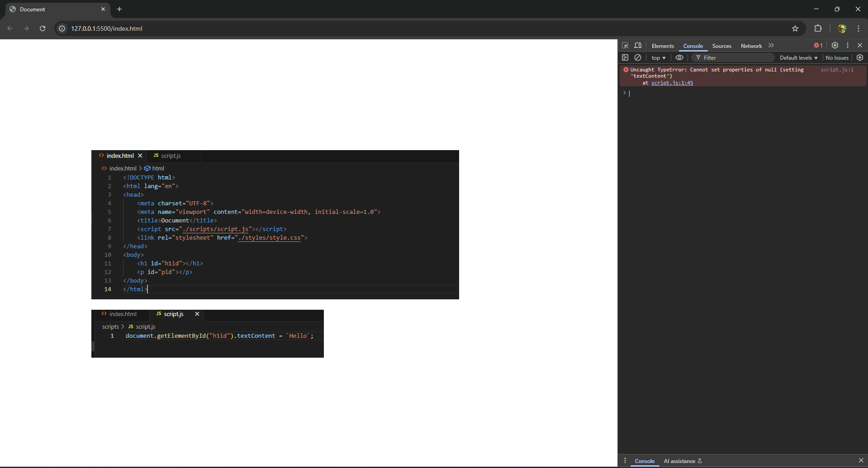Switch to the Sources tab in DevTools
Image resolution: width=868 pixels, height=468 pixels.
(x=721, y=46)
